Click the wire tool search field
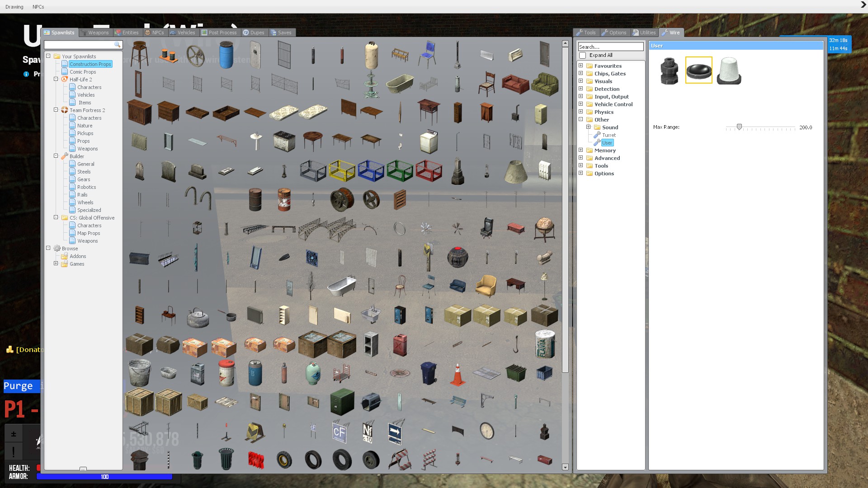This screenshot has width=868, height=488. click(x=610, y=47)
